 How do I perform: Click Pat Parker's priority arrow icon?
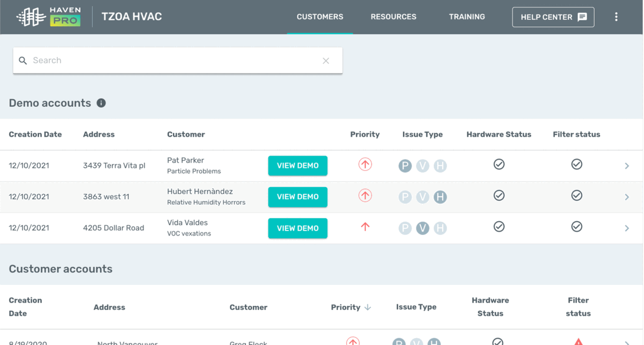point(365,165)
